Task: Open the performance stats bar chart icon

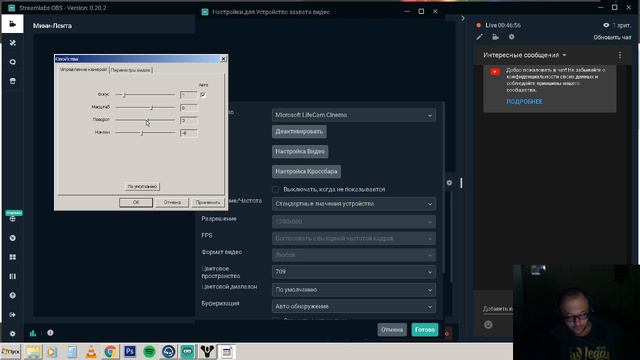Action: coord(33,333)
